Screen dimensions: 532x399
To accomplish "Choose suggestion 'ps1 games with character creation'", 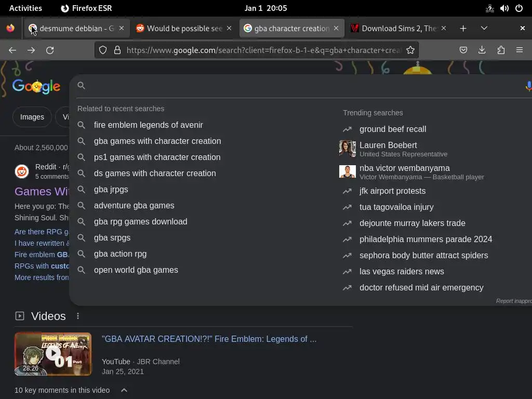I will [157, 157].
